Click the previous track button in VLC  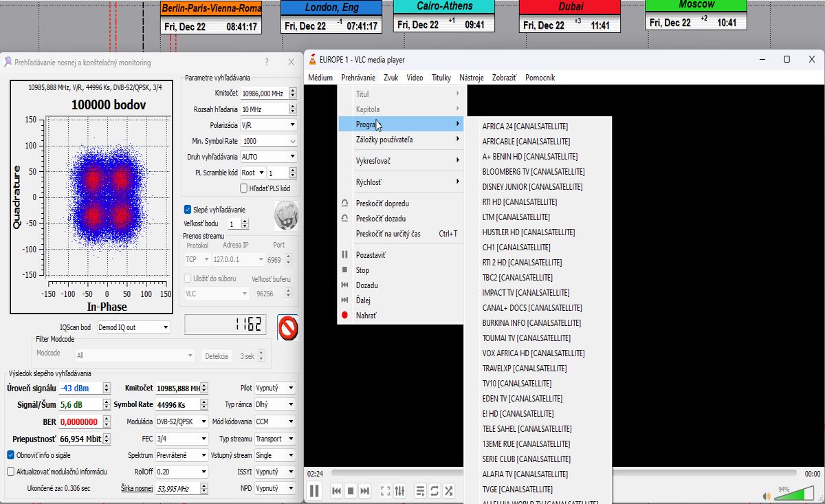pyautogui.click(x=336, y=490)
